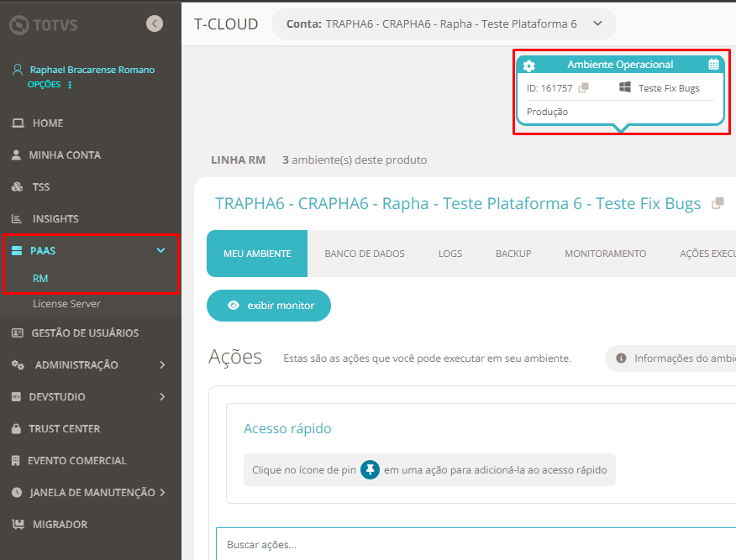Open the RM item under PAAS
The image size is (736, 560).
pyautogui.click(x=40, y=279)
